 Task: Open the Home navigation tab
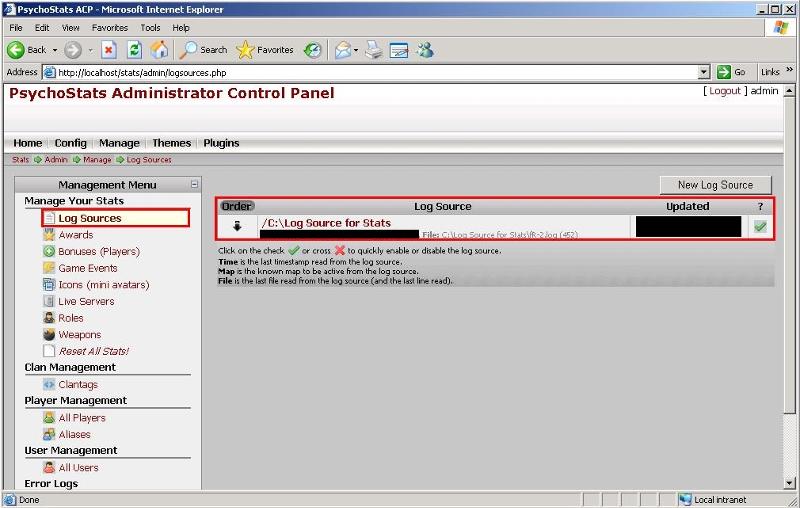28,143
